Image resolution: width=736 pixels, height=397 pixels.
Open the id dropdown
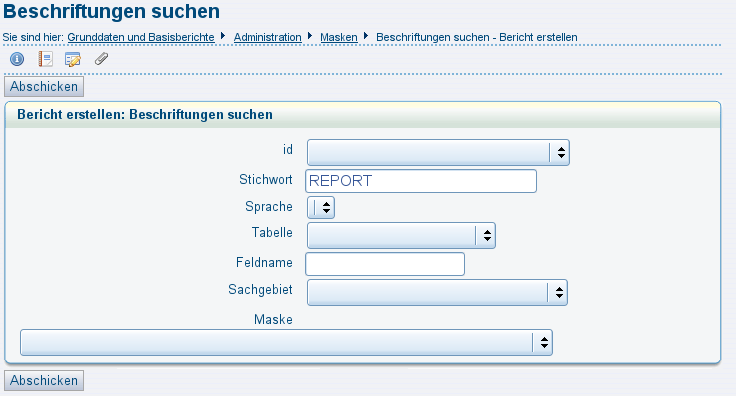pyautogui.click(x=438, y=153)
